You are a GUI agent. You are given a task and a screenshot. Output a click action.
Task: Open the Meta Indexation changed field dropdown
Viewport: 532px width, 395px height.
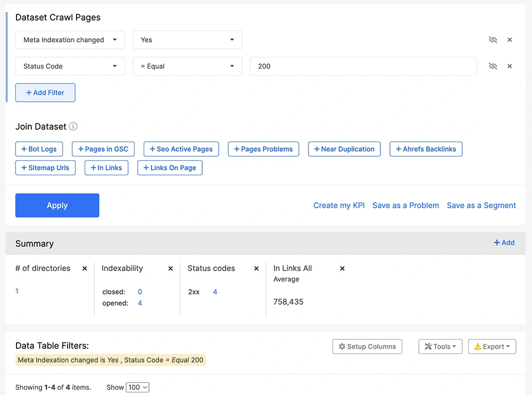tap(70, 40)
